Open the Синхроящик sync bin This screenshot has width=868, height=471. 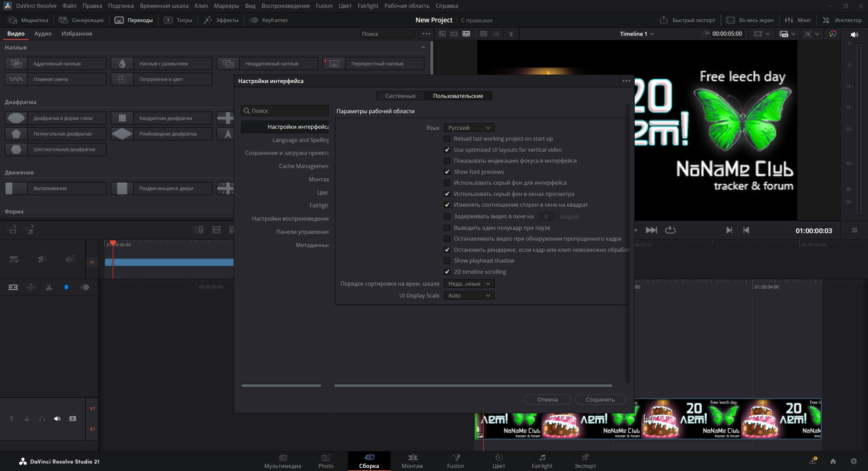(81, 20)
